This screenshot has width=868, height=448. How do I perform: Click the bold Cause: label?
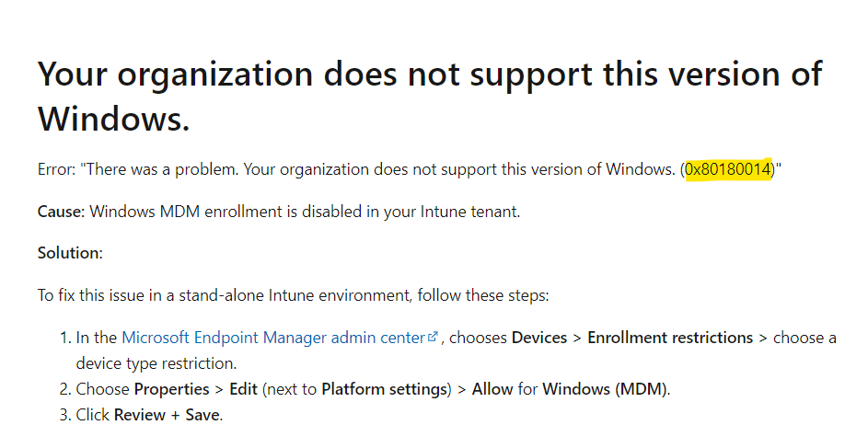coord(61,212)
